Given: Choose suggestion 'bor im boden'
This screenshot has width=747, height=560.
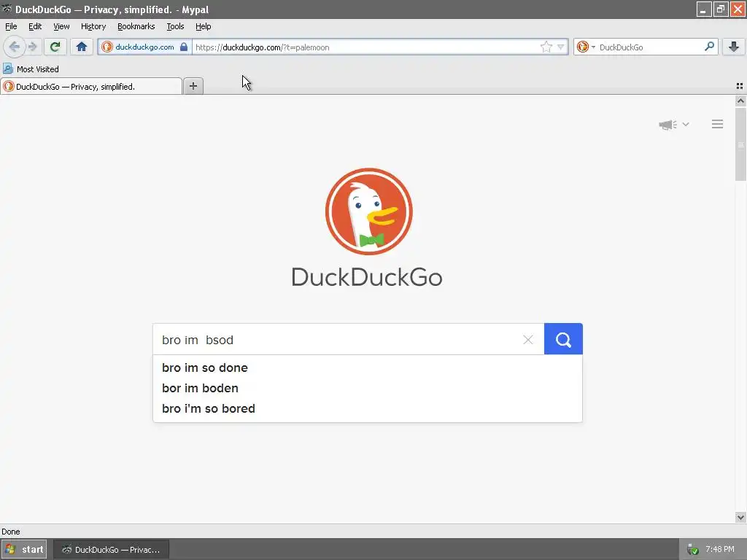Looking at the screenshot, I should pos(368,388).
